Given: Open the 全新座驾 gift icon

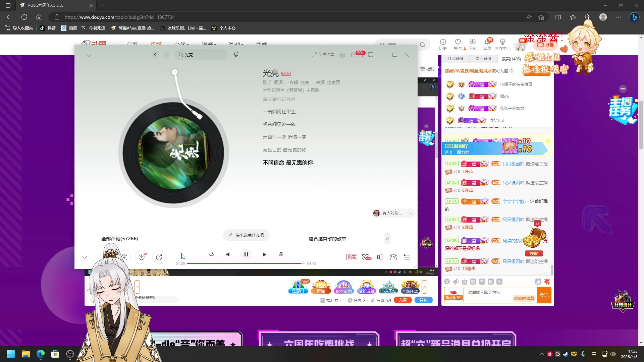Looking at the screenshot, I should pyautogui.click(x=411, y=287).
